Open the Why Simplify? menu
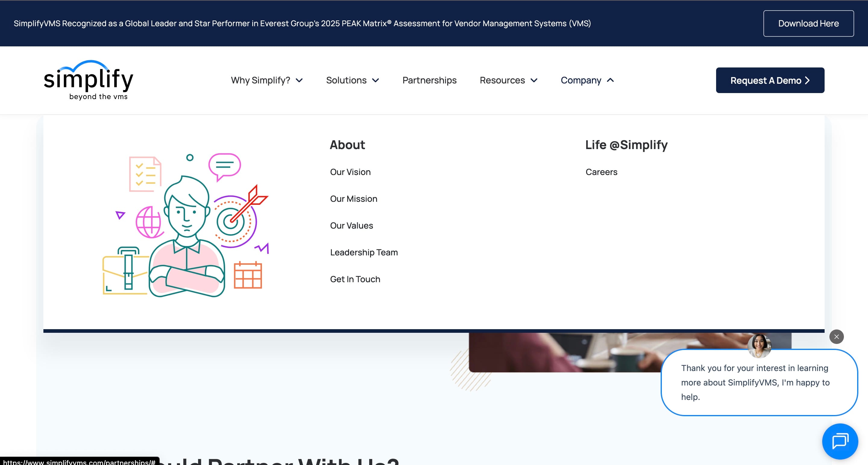This screenshot has height=465, width=868. pyautogui.click(x=260, y=80)
